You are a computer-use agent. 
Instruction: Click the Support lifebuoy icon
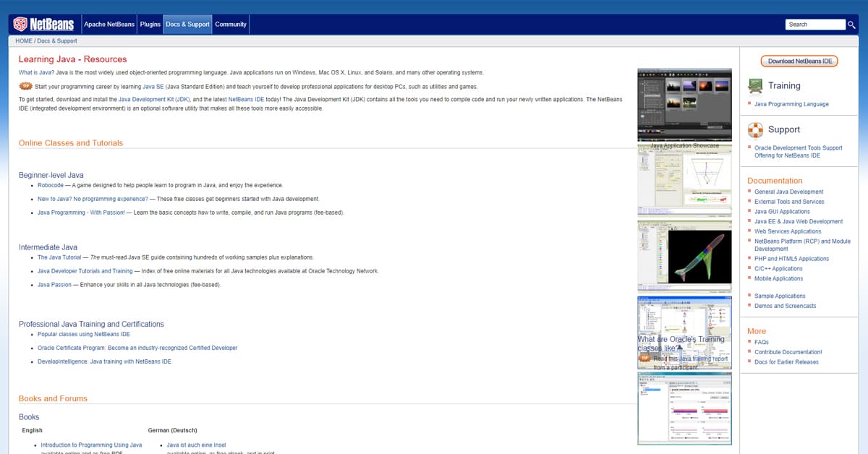755,129
